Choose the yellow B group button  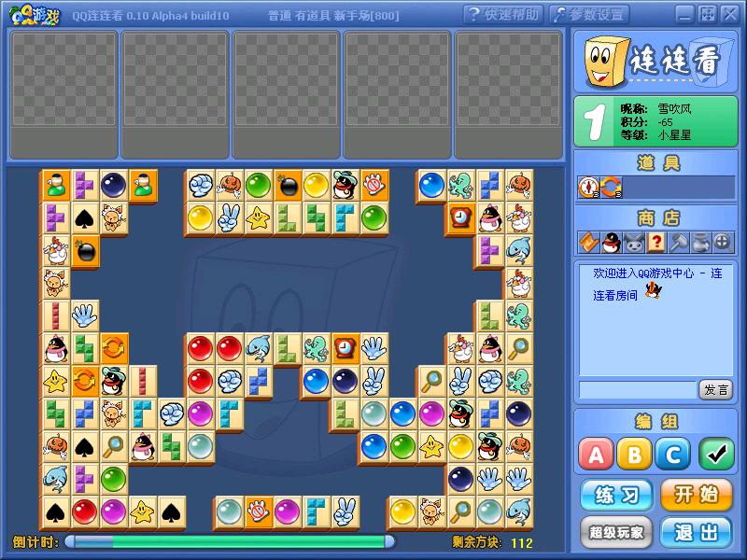[634, 455]
